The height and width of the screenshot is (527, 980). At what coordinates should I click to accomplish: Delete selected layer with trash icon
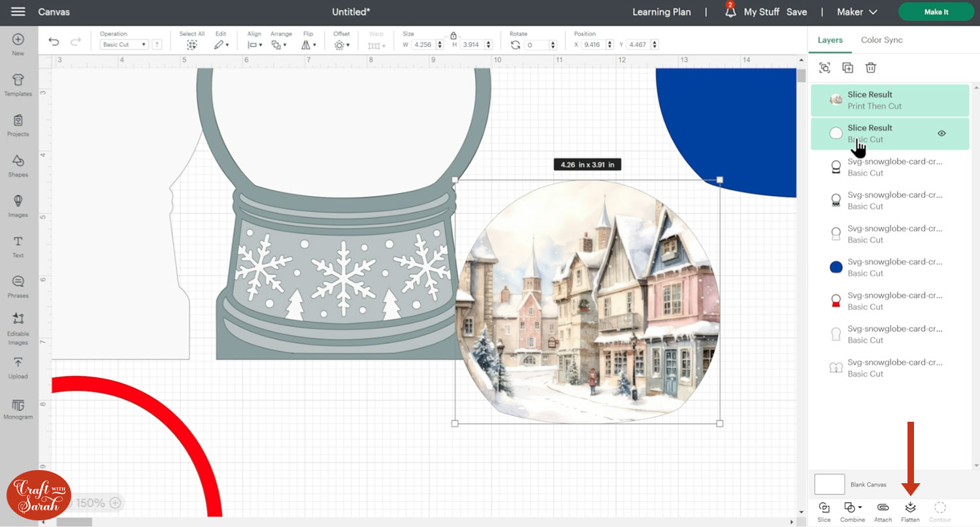point(870,68)
